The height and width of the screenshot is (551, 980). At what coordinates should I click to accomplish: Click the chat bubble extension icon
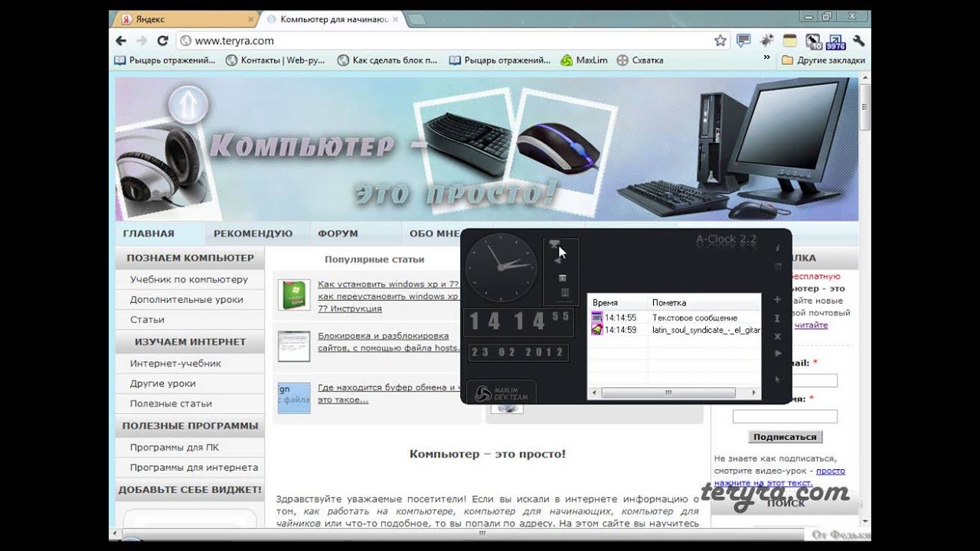pos(743,41)
